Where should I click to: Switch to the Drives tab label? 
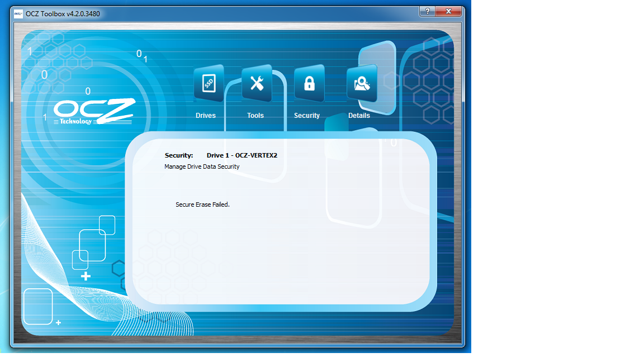(205, 116)
